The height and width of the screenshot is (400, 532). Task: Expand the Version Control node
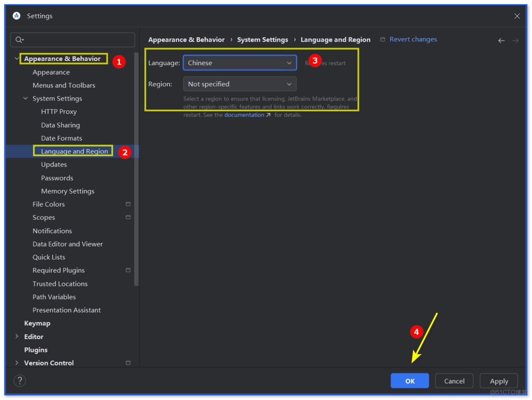pos(17,363)
